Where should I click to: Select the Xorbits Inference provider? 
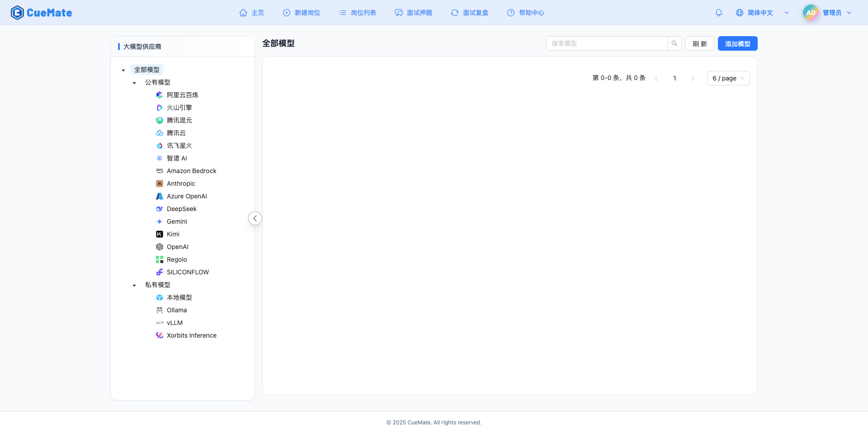point(191,335)
